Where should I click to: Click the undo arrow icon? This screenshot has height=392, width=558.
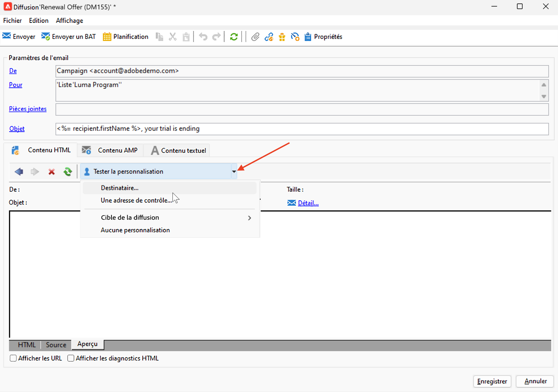[203, 37]
